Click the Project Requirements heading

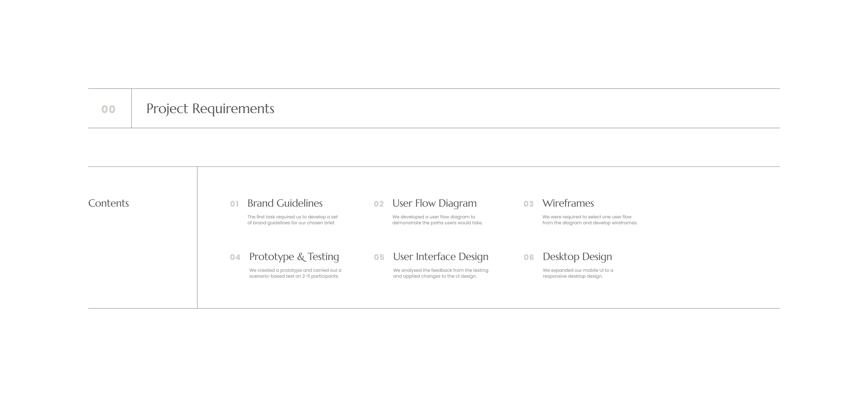(x=210, y=108)
